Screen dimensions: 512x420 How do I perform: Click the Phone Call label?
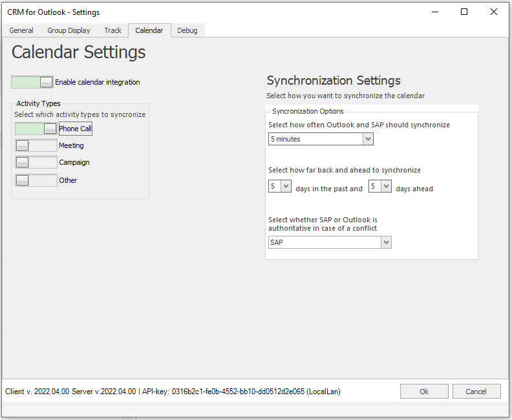pos(76,129)
